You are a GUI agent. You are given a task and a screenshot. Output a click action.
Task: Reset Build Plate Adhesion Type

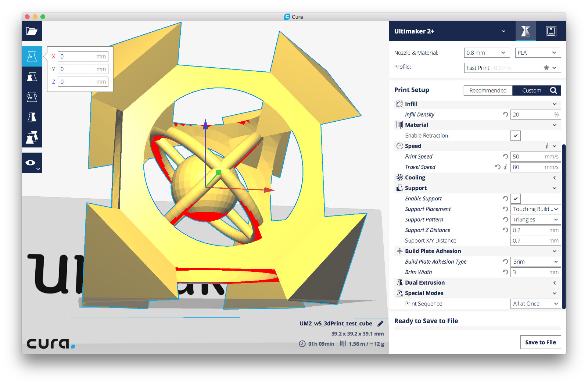coord(505,261)
